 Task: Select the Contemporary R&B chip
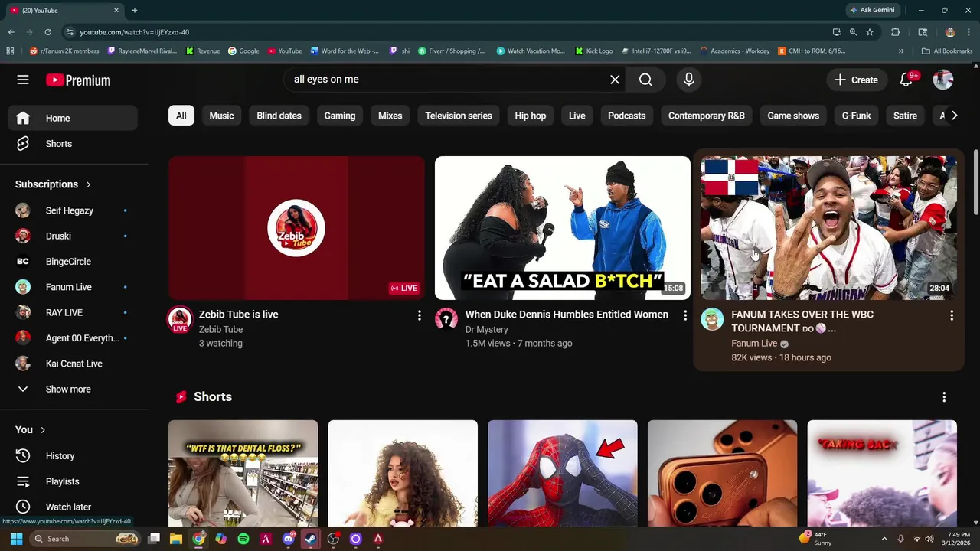point(707,116)
